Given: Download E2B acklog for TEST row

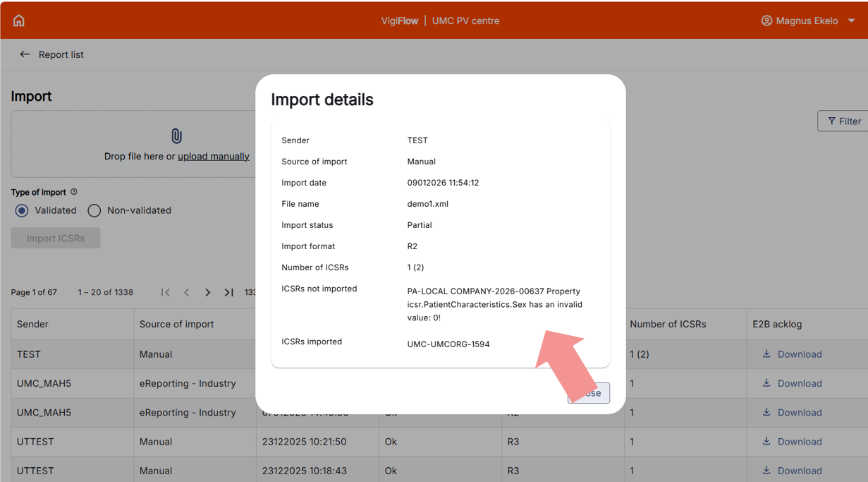Looking at the screenshot, I should point(792,354).
